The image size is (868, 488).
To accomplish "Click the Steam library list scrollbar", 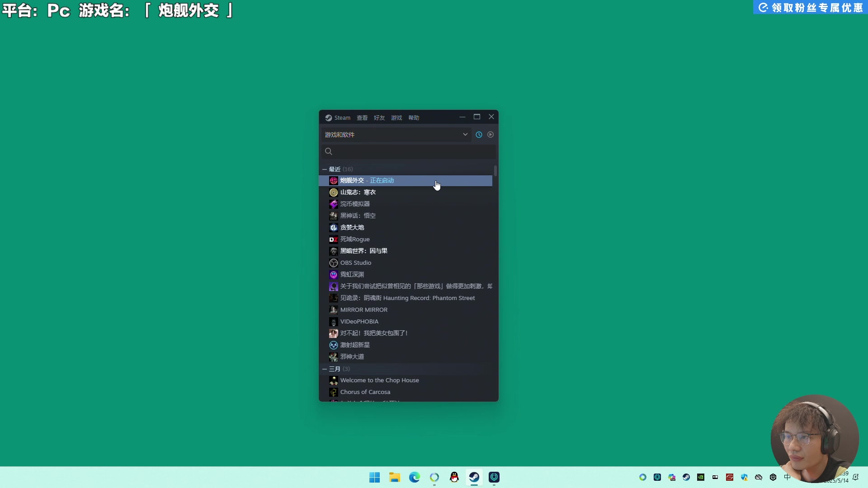I will (x=495, y=171).
